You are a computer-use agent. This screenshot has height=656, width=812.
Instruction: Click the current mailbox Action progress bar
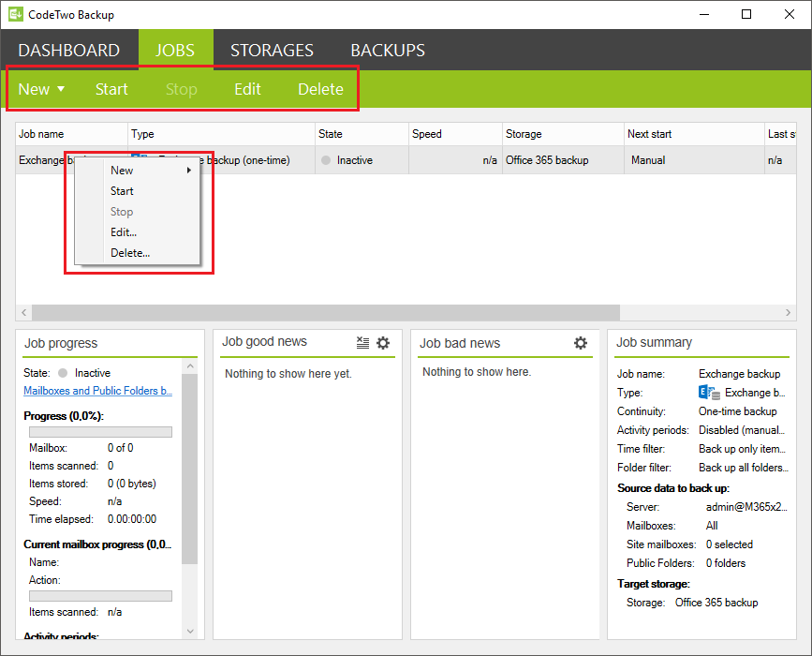click(x=100, y=596)
